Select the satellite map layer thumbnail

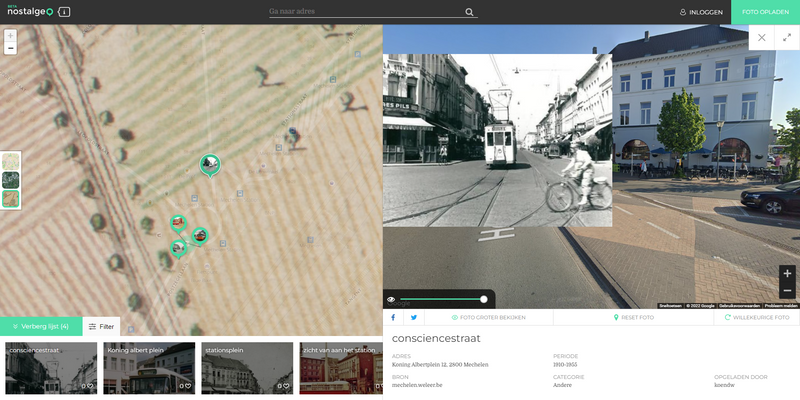point(10,180)
